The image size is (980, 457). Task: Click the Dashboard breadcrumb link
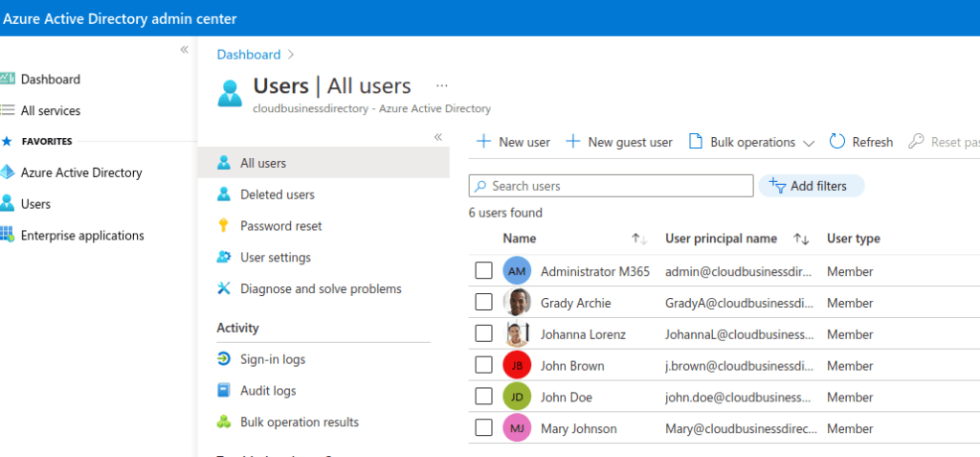[x=249, y=55]
